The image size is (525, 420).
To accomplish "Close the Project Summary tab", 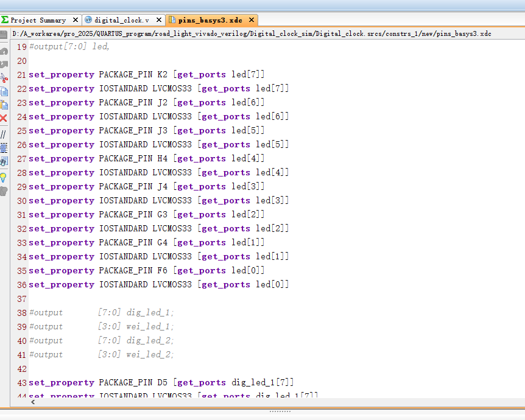I will pyautogui.click(x=76, y=20).
